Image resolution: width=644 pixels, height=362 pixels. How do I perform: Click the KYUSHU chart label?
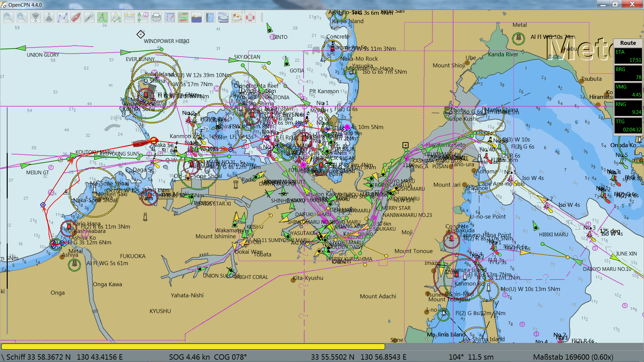coord(160,311)
